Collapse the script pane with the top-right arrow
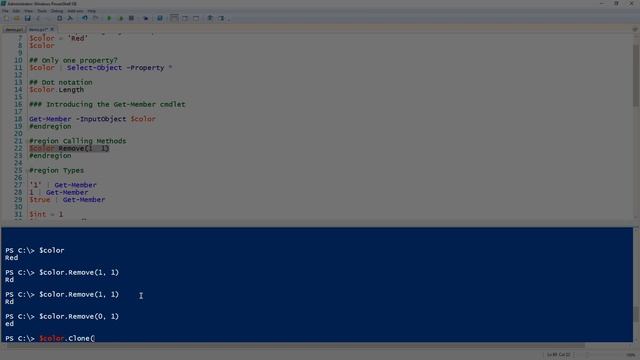 tap(635, 29)
